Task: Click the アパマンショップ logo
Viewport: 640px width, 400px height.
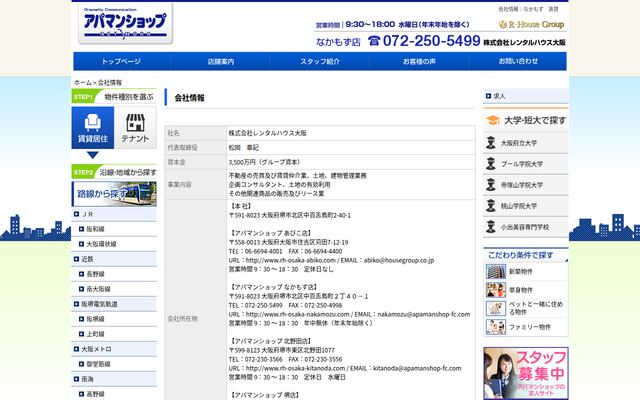Action: (125, 24)
